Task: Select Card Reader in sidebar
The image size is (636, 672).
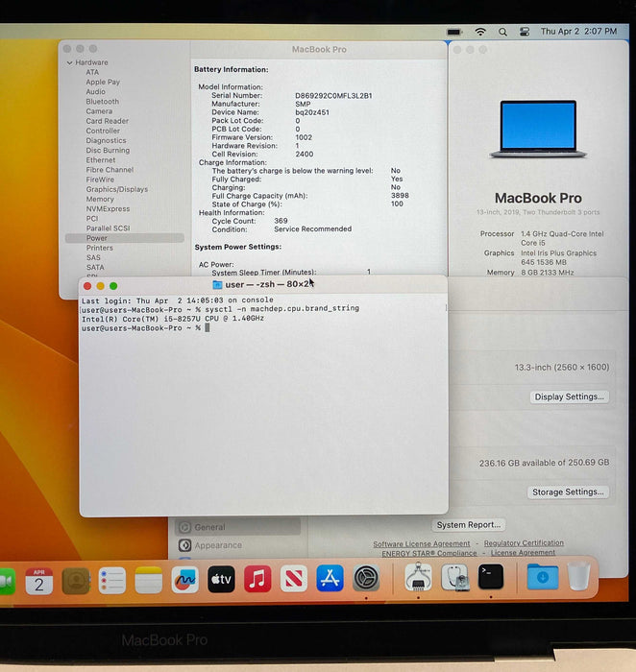Action: point(108,121)
